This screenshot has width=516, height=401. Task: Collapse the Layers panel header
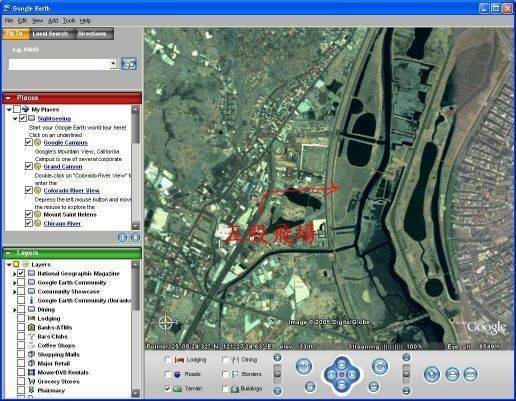click(x=8, y=253)
